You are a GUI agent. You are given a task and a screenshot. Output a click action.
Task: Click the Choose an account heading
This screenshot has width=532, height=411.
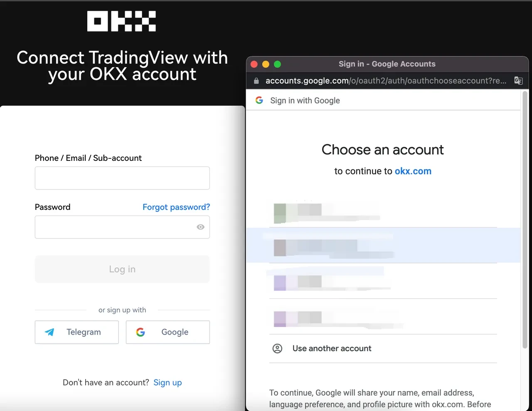click(383, 150)
